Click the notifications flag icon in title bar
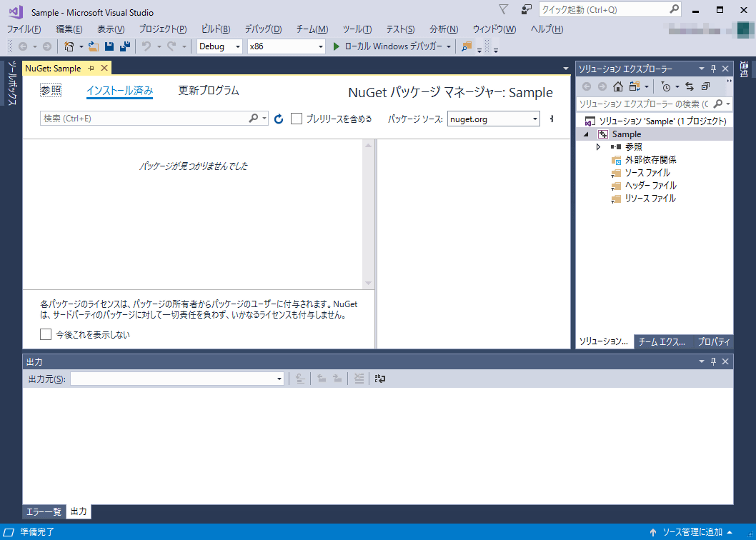 503,9
